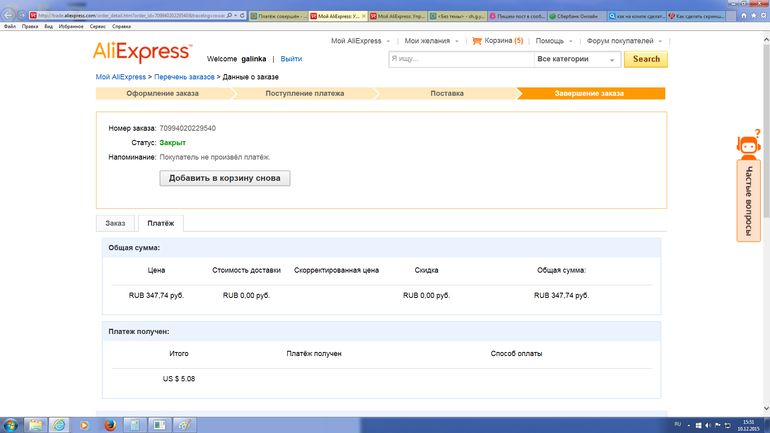Open Windows Media Player from taskbar

[x=84, y=424]
